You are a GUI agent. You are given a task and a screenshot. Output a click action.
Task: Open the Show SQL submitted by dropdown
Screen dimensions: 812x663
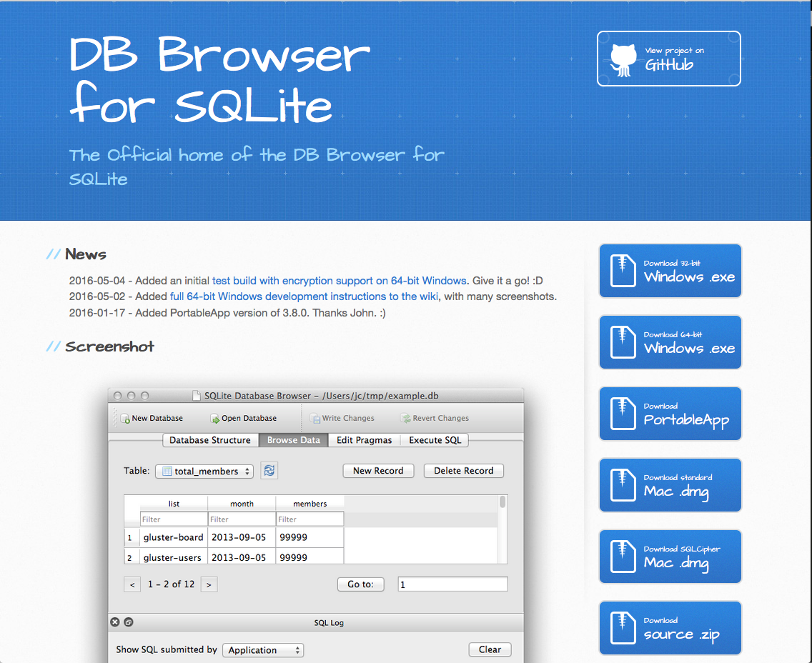(x=263, y=650)
